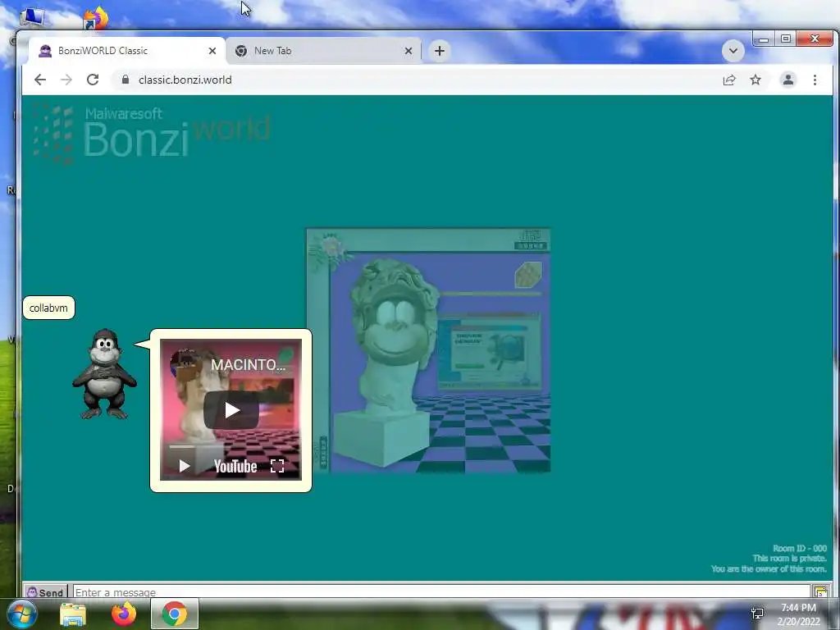The width and height of the screenshot is (840, 630).
Task: Click the collabvm name tag
Action: (48, 308)
